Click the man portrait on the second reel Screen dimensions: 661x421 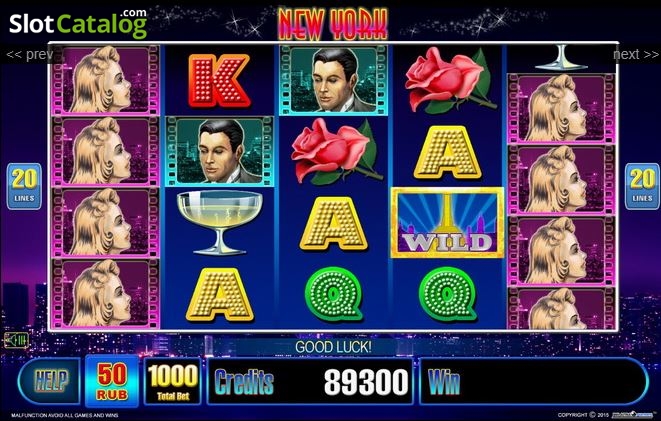coord(220,151)
